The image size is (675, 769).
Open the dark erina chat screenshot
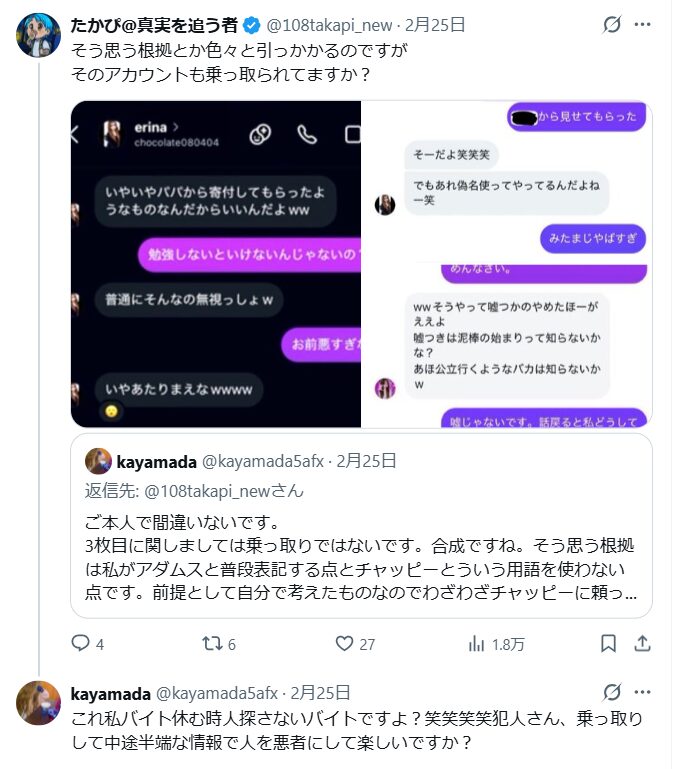pos(216,264)
